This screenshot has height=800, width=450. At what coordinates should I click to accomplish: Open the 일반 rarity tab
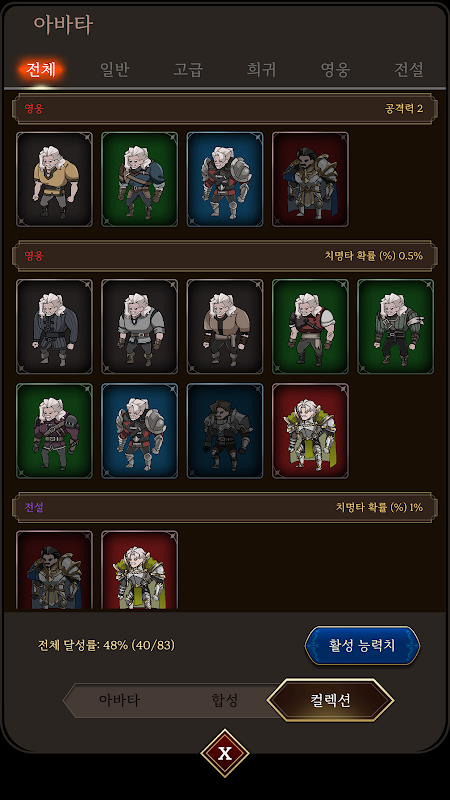point(115,70)
